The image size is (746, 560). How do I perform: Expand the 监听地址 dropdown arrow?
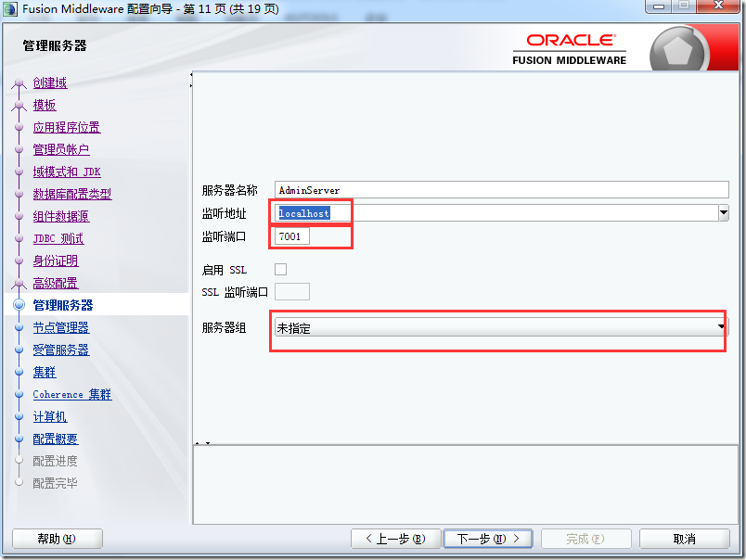click(724, 213)
